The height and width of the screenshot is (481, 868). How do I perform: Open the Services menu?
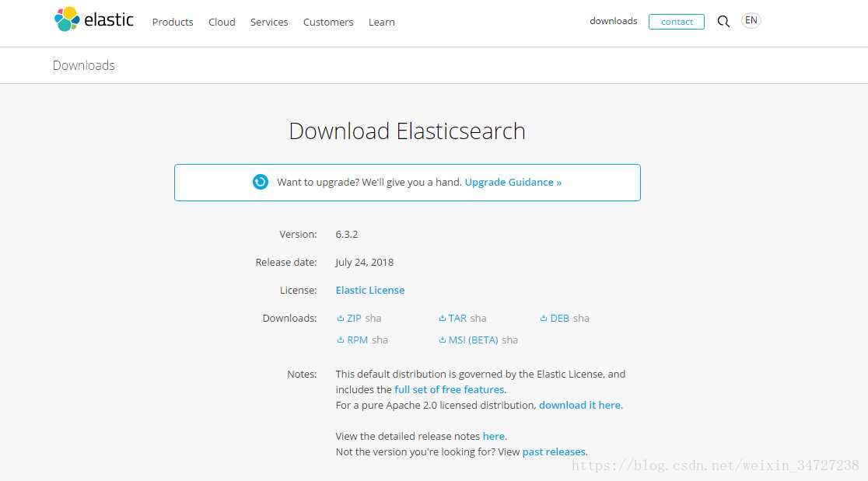269,22
